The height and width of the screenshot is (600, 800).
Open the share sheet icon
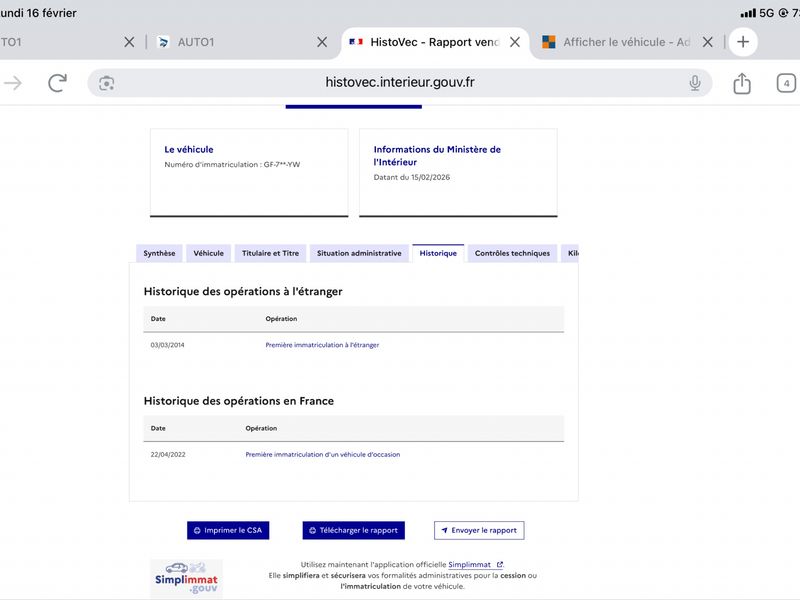coord(742,83)
